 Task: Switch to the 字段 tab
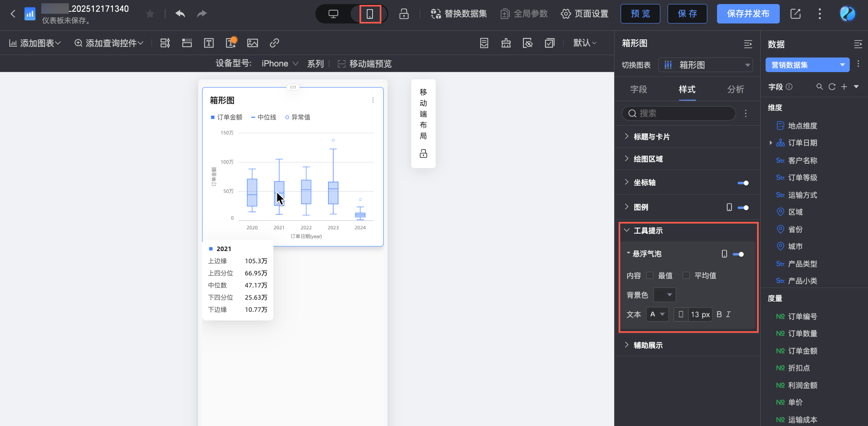638,89
